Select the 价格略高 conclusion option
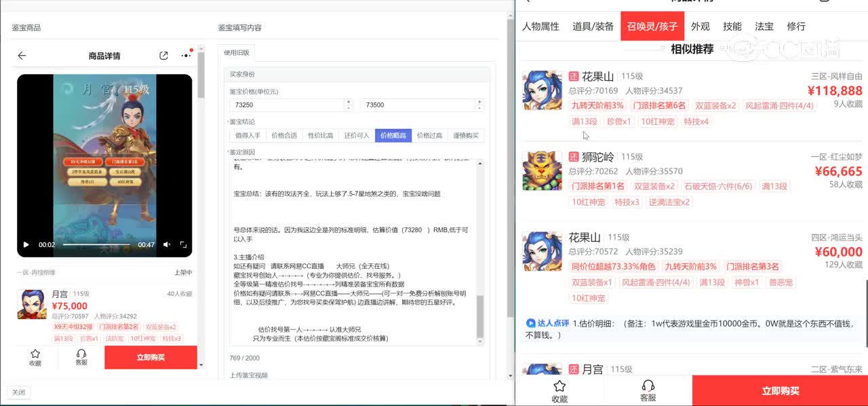The height and width of the screenshot is (406, 868). tap(393, 135)
